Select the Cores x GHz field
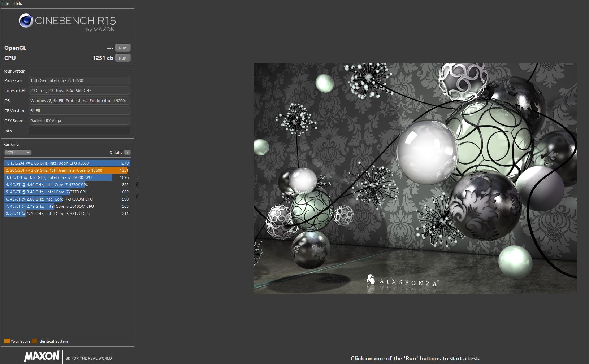The height and width of the screenshot is (364, 589). point(79,91)
